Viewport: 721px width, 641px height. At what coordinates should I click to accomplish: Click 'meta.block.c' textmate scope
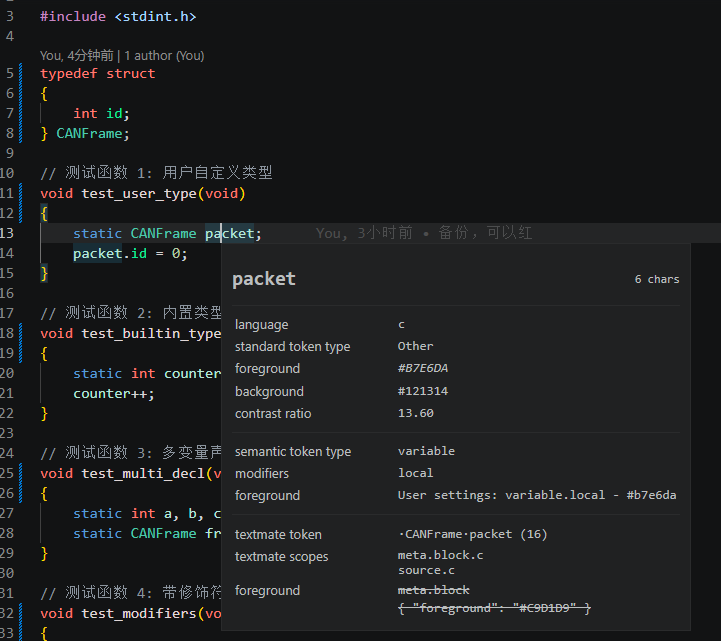[441, 555]
